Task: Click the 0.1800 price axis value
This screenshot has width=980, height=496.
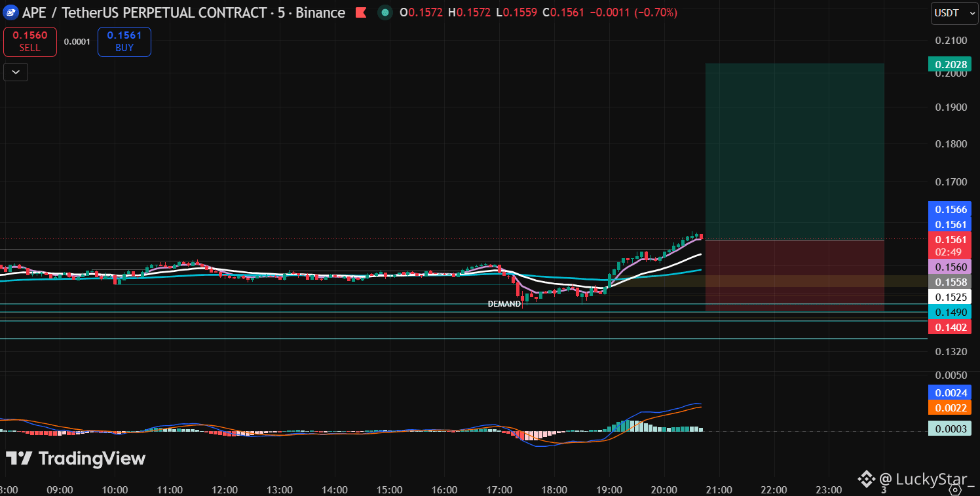Action: [x=951, y=143]
